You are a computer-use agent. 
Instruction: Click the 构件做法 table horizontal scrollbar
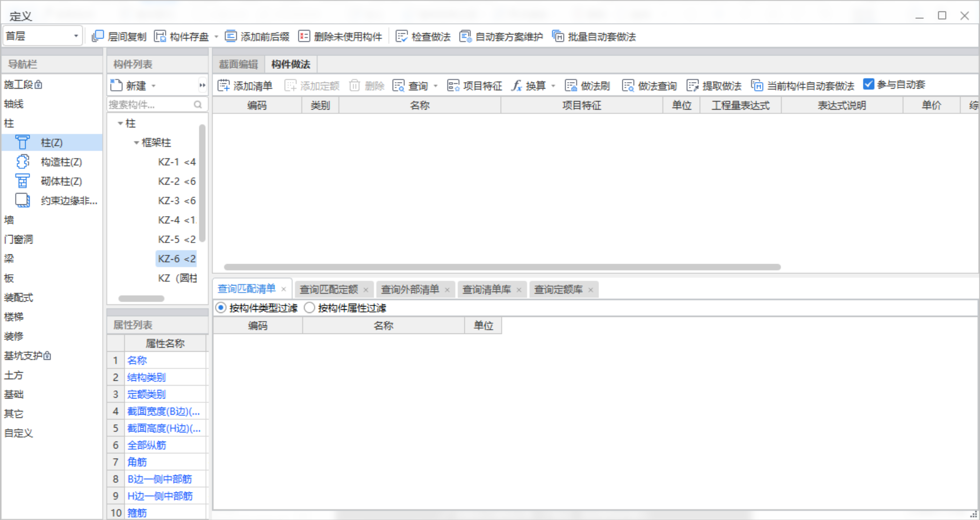(502, 267)
